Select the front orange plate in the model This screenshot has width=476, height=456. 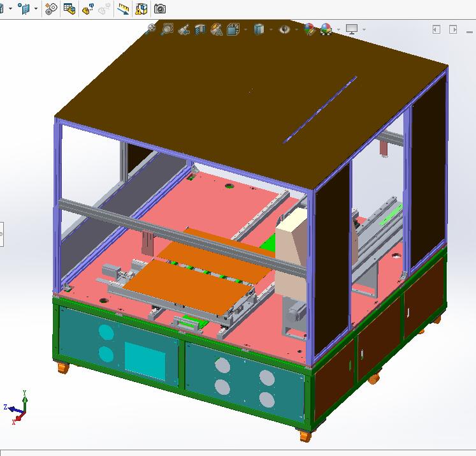[188, 287]
